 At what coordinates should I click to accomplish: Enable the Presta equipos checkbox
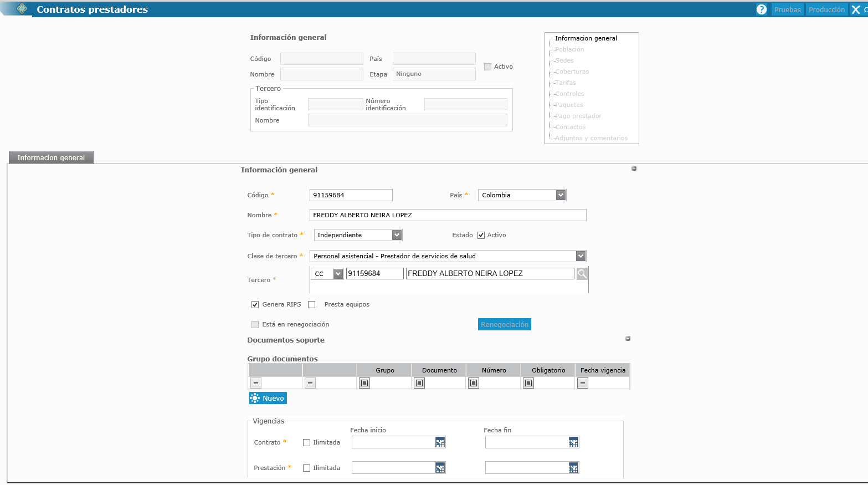312,304
